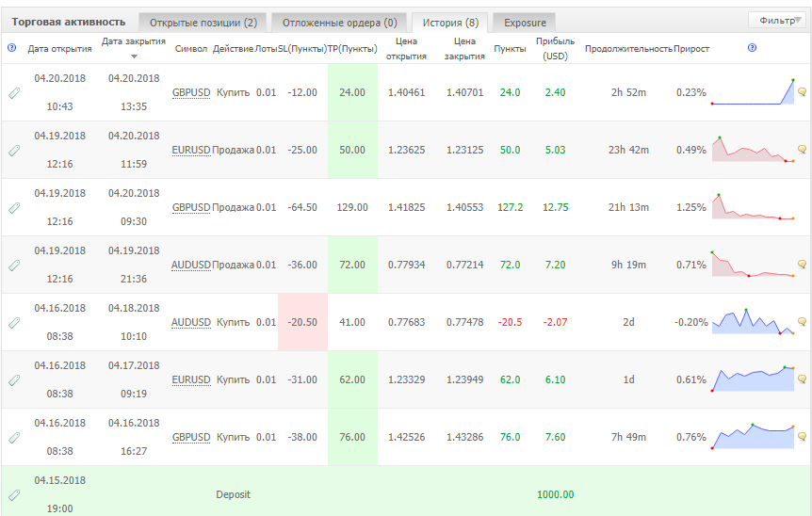This screenshot has height=516, width=812.
Task: Select the 127.2 points value
Action: 510,207
